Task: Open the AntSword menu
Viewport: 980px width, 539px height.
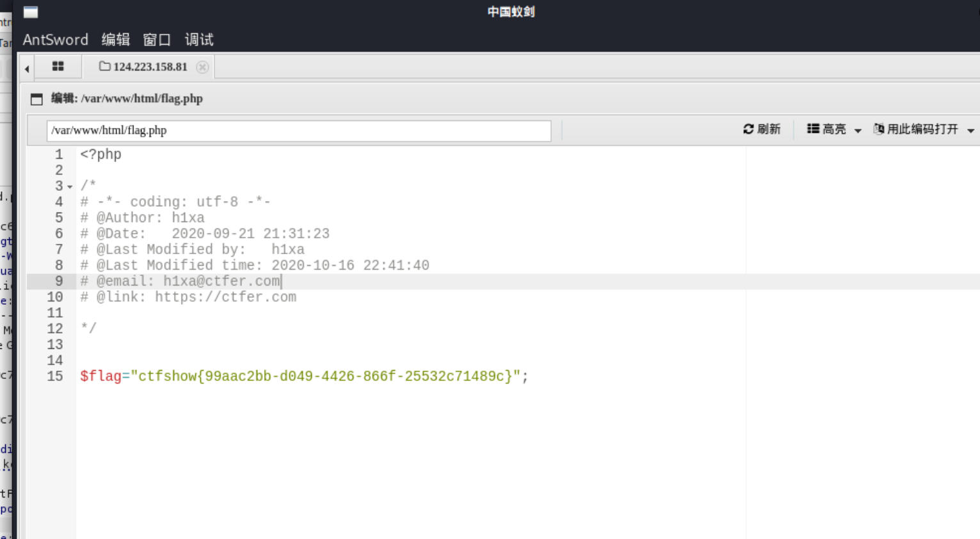Action: [56, 40]
